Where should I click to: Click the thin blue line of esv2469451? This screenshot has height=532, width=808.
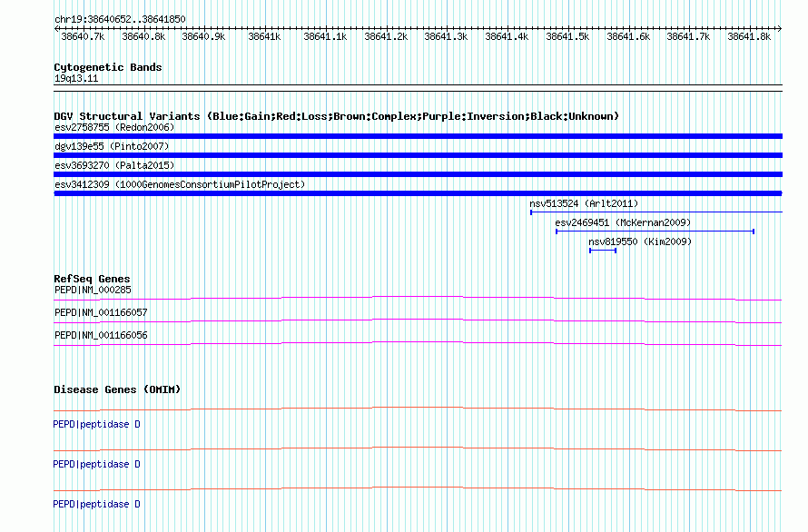(655, 232)
